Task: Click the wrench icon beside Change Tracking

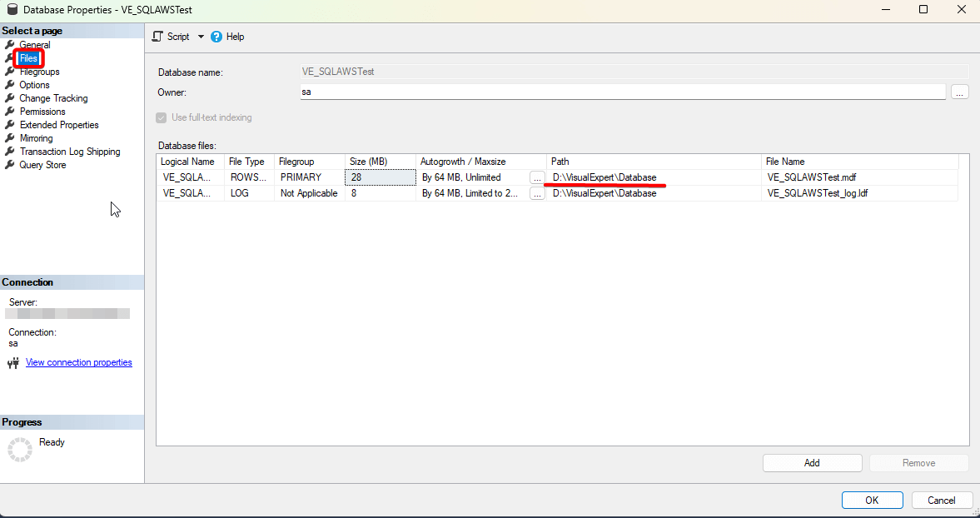Action: (9, 98)
